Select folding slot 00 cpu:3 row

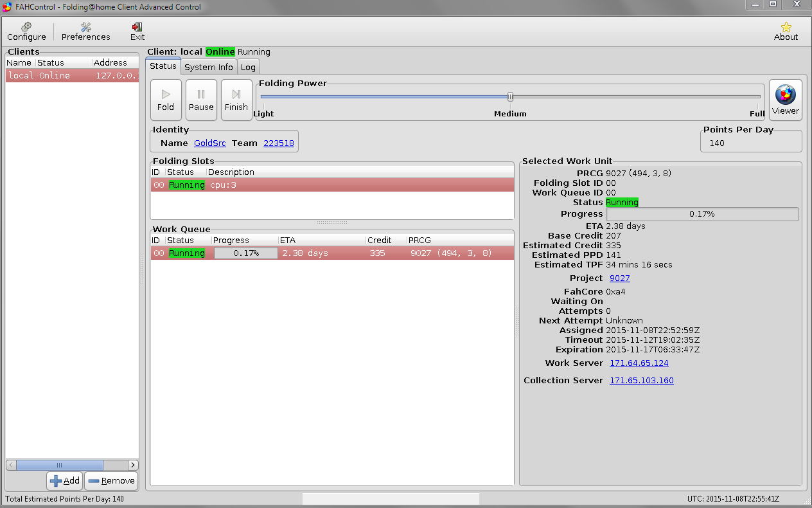[x=332, y=185]
